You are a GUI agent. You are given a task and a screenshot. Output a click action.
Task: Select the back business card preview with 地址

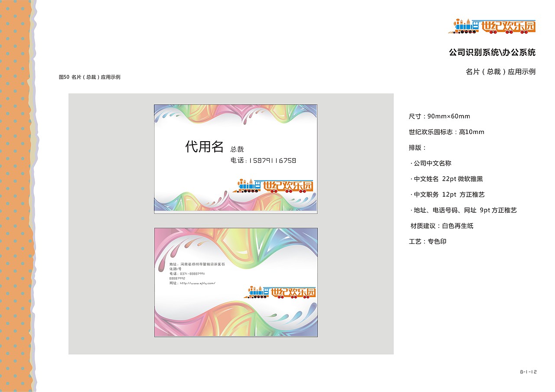236,282
